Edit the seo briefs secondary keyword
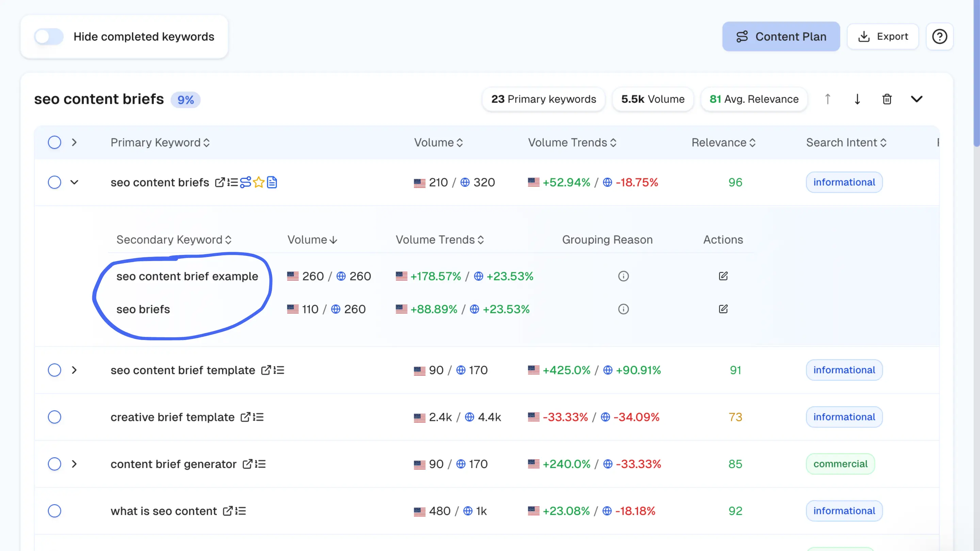 pos(723,309)
